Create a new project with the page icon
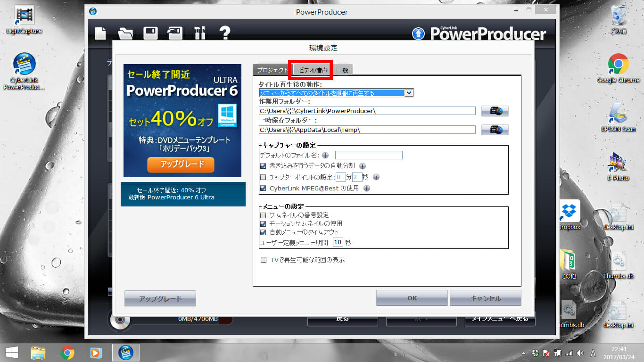644x362 pixels. point(100,33)
